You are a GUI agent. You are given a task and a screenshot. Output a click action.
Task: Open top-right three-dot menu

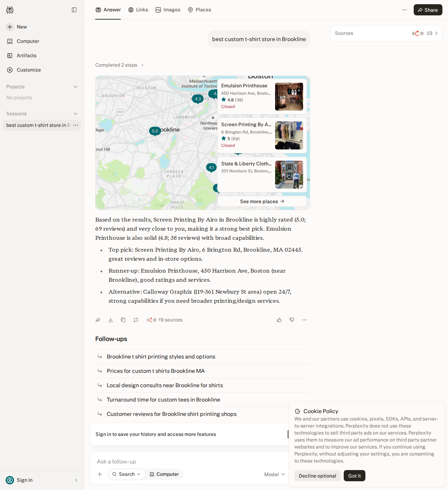point(405,10)
